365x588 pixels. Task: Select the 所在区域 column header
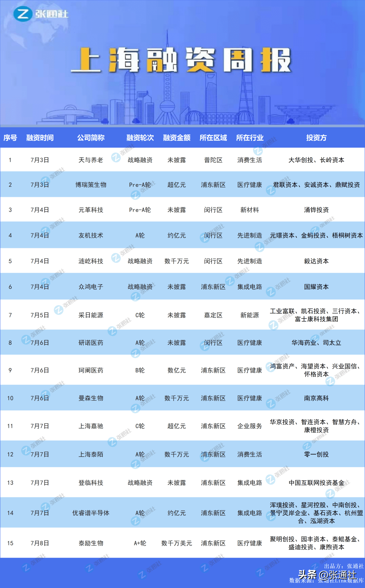[x=213, y=138]
